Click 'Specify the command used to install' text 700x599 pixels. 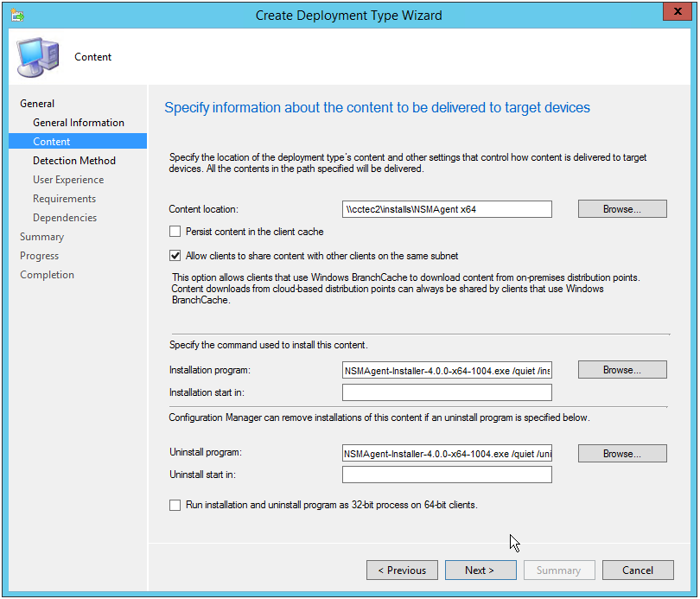click(268, 345)
